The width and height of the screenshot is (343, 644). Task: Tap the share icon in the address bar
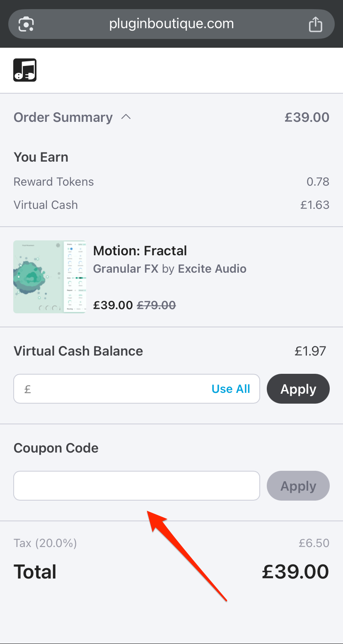pos(316,24)
